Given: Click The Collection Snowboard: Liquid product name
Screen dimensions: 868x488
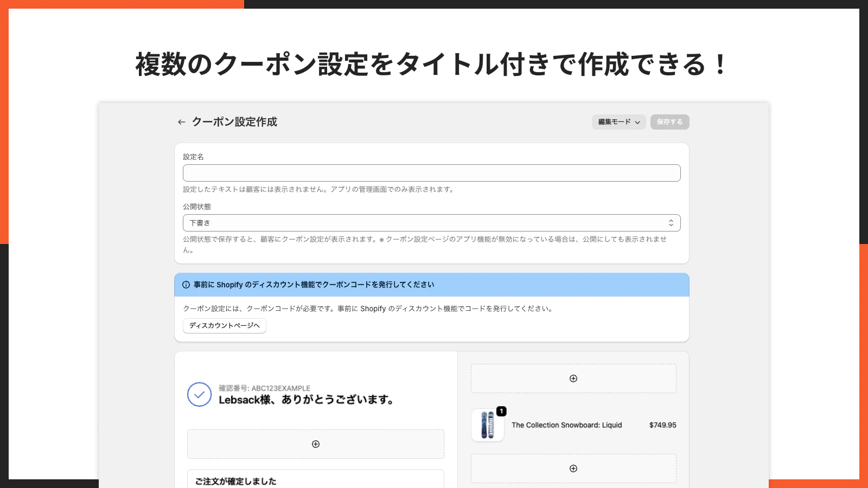Looking at the screenshot, I should (x=566, y=425).
